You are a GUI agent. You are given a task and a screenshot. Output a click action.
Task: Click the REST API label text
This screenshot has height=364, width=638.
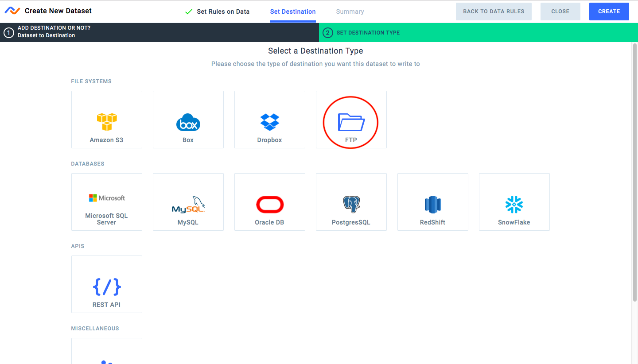(x=107, y=305)
